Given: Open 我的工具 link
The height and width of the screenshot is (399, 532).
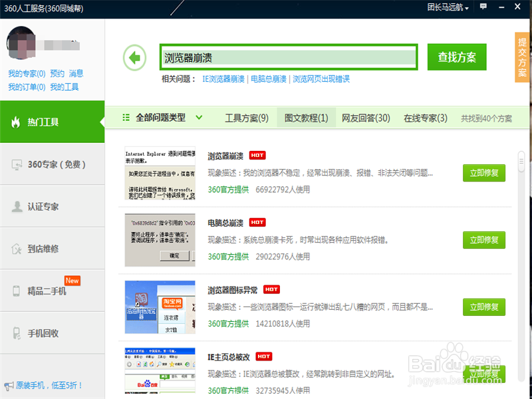Looking at the screenshot, I should point(65,87).
